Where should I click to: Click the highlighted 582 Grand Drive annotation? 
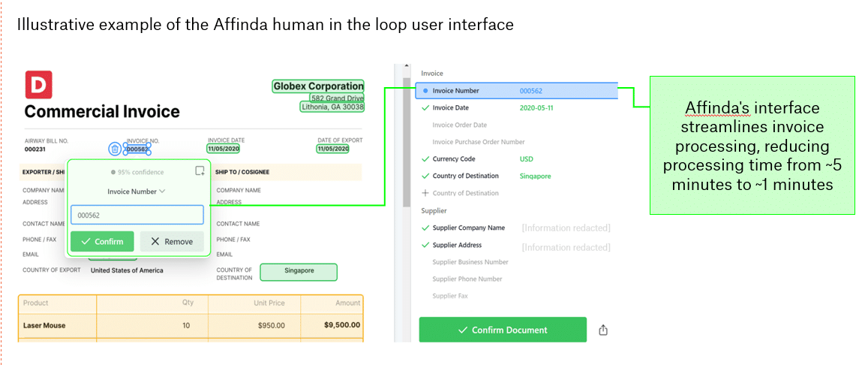click(337, 98)
